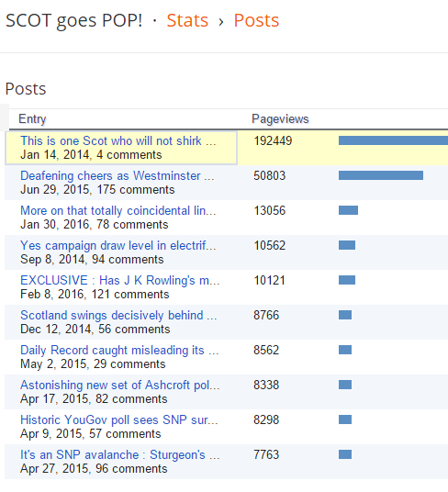This screenshot has height=492, width=448.
Task: Click 'Jan 14, 2014, 4 comments' text
Action: pos(91,155)
